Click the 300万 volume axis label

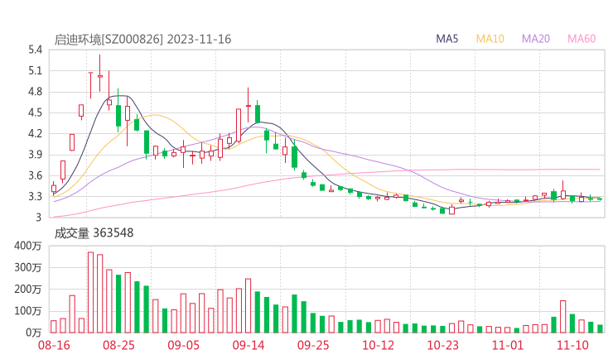point(28,267)
